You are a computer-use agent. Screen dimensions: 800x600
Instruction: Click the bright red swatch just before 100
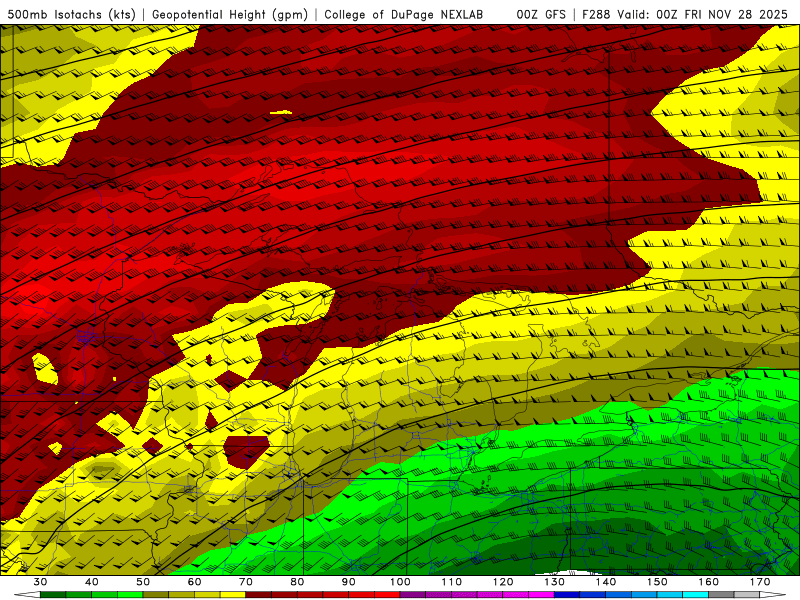387,595
